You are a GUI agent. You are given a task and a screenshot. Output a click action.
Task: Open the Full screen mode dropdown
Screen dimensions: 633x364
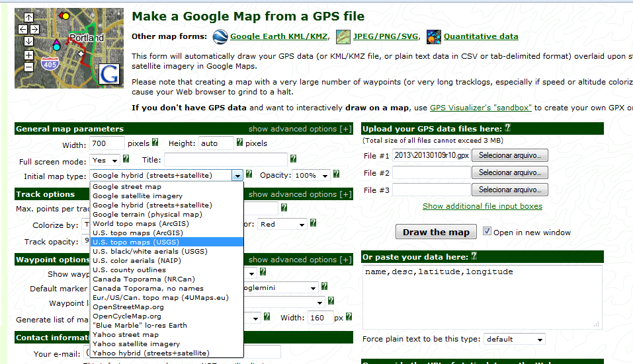tap(106, 160)
